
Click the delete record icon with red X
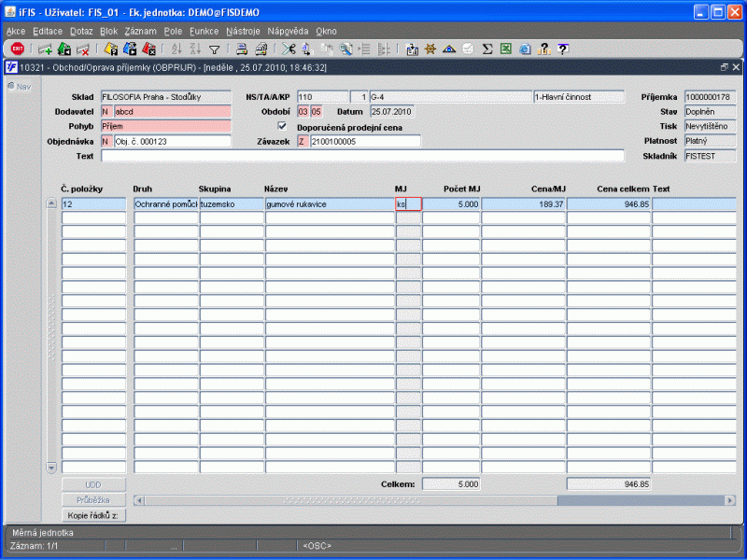pos(83,49)
